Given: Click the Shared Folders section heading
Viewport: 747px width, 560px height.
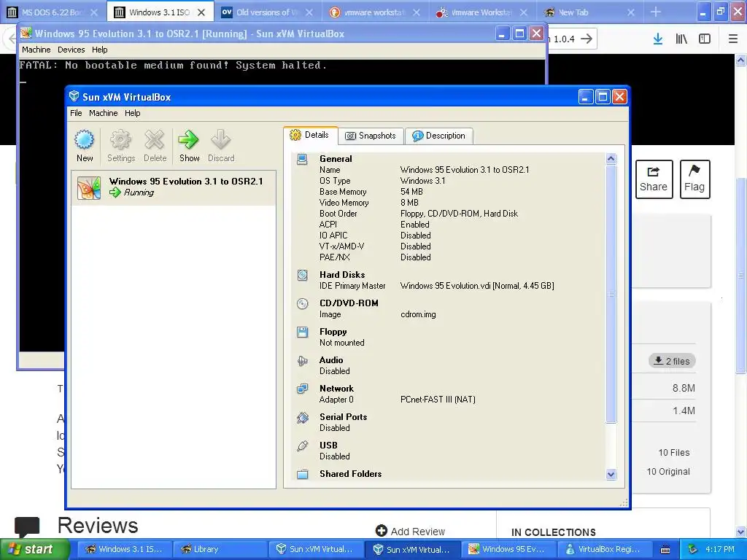Looking at the screenshot, I should pos(351,473).
